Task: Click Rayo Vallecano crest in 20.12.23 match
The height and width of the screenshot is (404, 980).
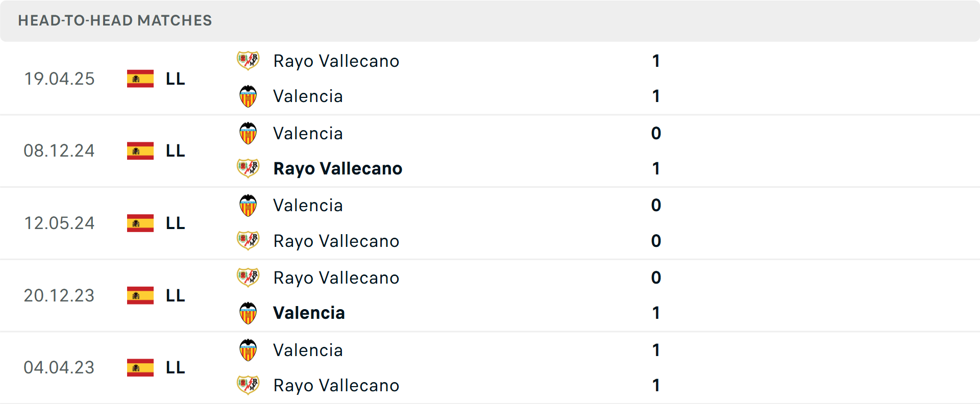Action: (248, 277)
